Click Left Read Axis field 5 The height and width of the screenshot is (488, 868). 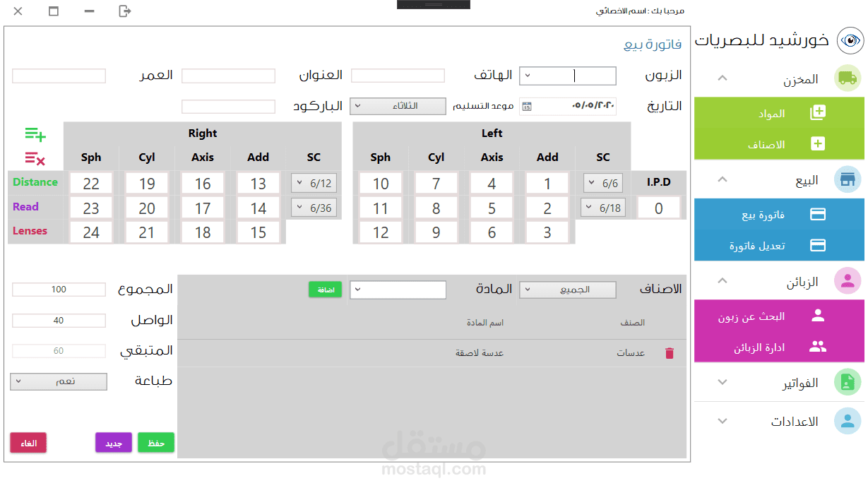click(492, 208)
